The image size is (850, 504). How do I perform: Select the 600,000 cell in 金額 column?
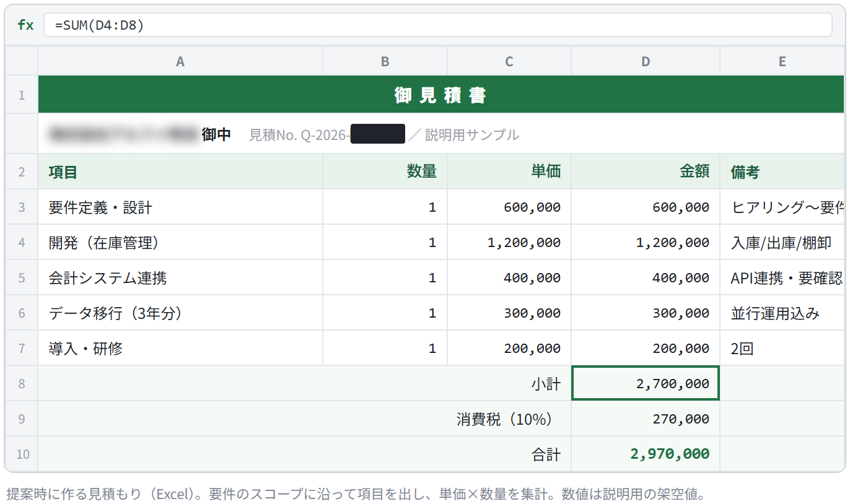646,207
